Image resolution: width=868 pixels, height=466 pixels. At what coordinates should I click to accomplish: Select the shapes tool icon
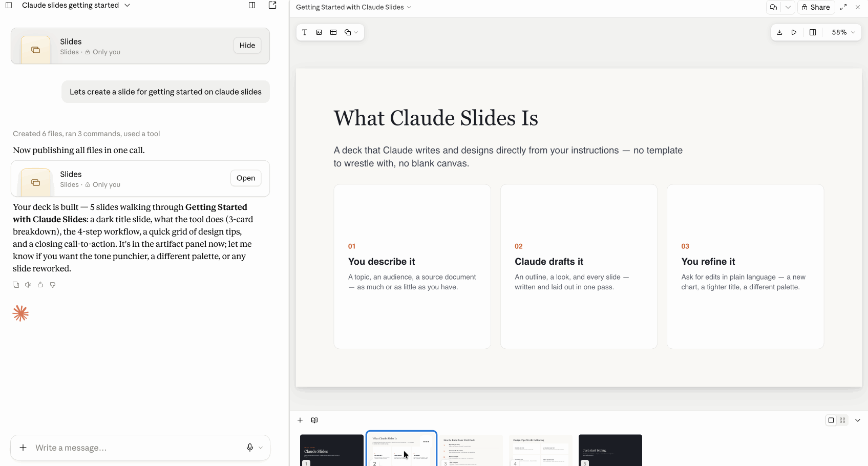(x=348, y=32)
